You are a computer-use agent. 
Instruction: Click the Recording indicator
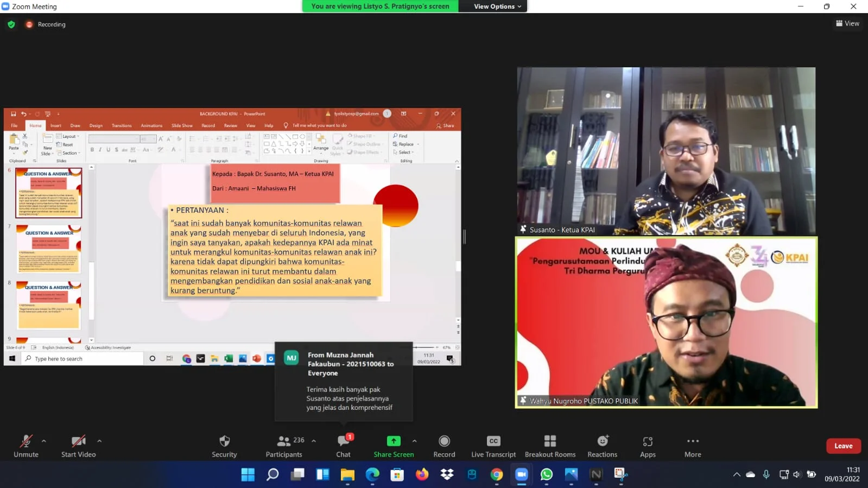click(46, 24)
